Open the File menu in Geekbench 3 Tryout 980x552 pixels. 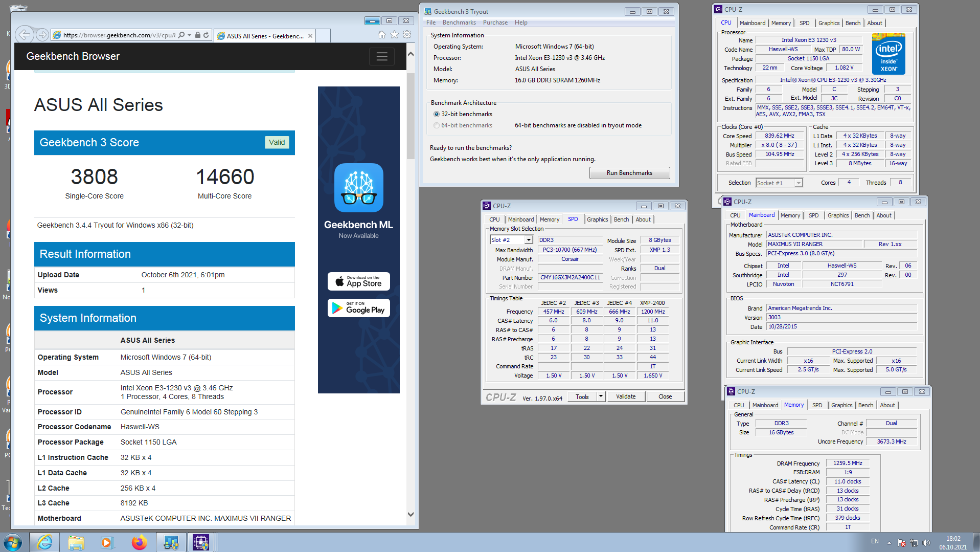coord(431,23)
